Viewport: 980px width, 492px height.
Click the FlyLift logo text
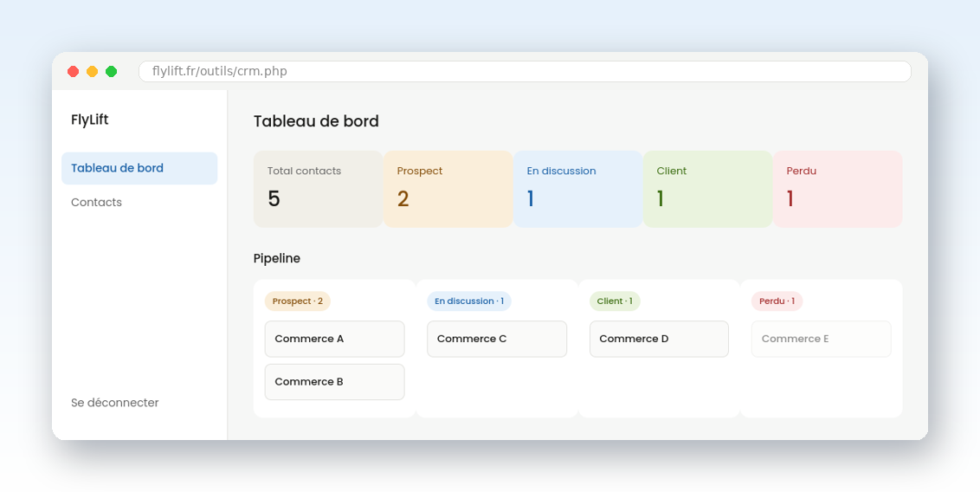[x=90, y=120]
